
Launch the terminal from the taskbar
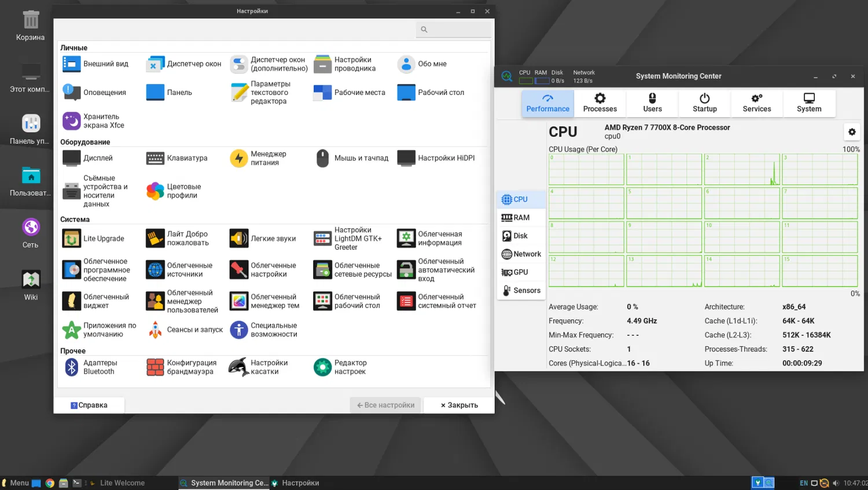[x=77, y=483]
